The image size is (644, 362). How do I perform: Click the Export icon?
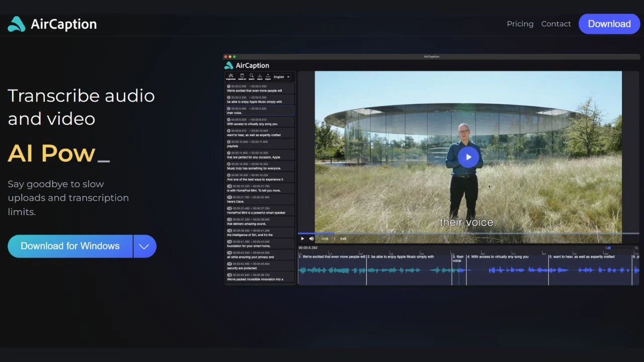(268, 76)
